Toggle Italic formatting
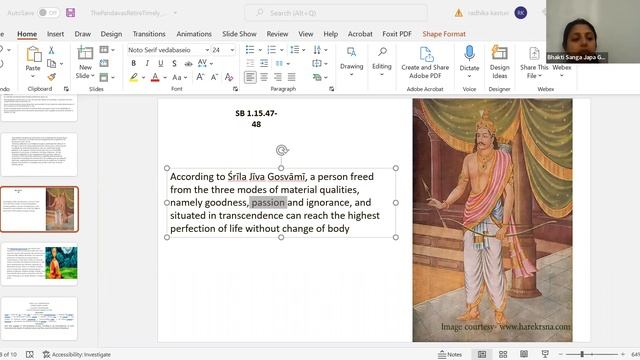 (x=147, y=63)
